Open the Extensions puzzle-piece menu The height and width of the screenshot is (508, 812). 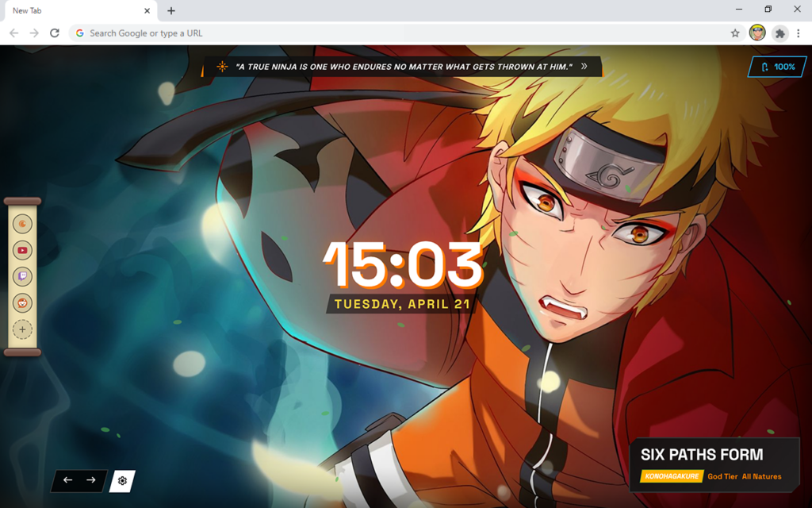[x=780, y=33]
